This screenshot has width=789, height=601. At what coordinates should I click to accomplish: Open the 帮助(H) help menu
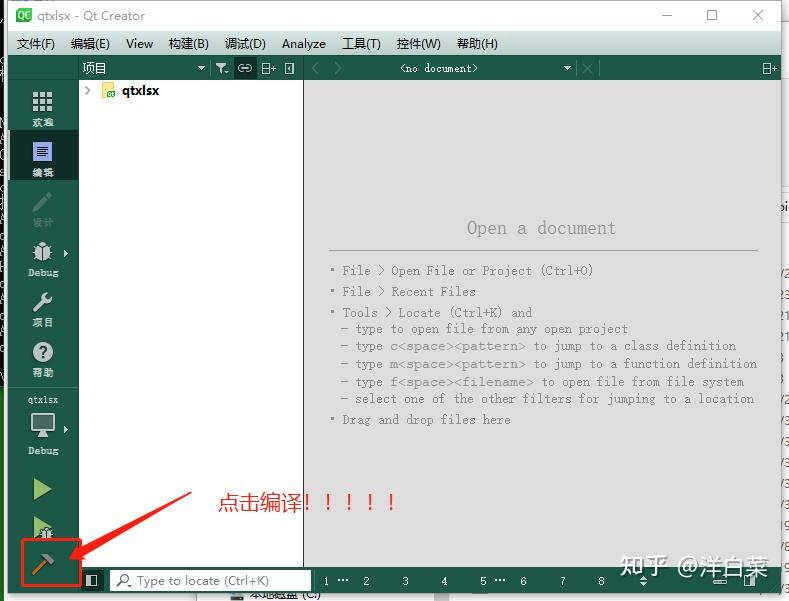[x=477, y=44]
